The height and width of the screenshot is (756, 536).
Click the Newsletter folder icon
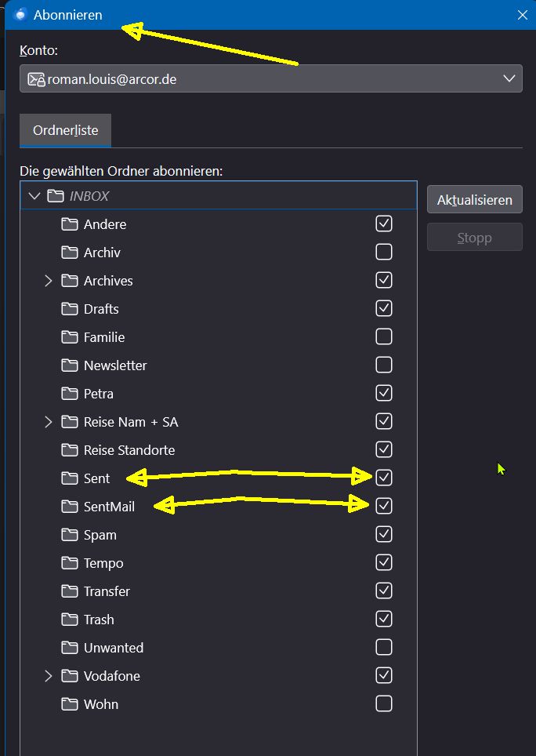(70, 365)
